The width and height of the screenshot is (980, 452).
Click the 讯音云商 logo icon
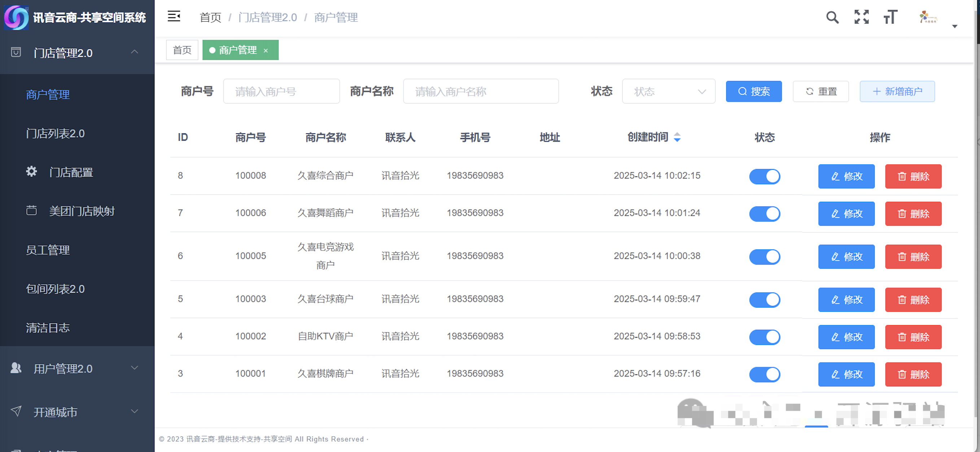(x=16, y=17)
